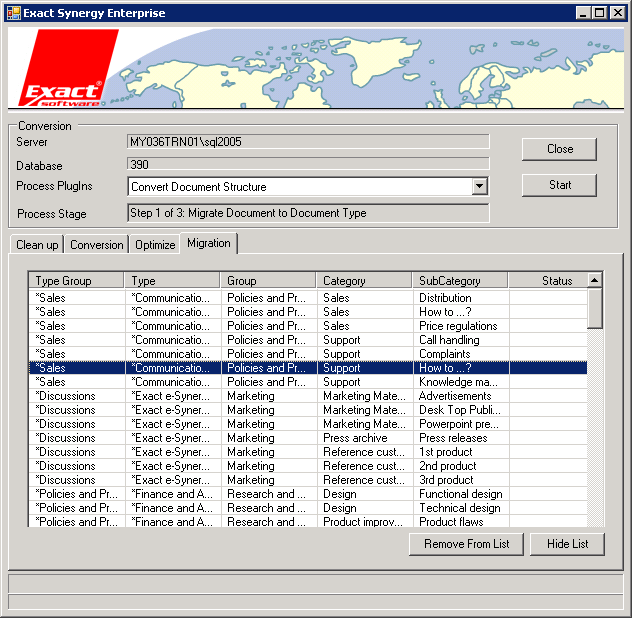
Task: Select the Technical design row
Action: click(308, 508)
